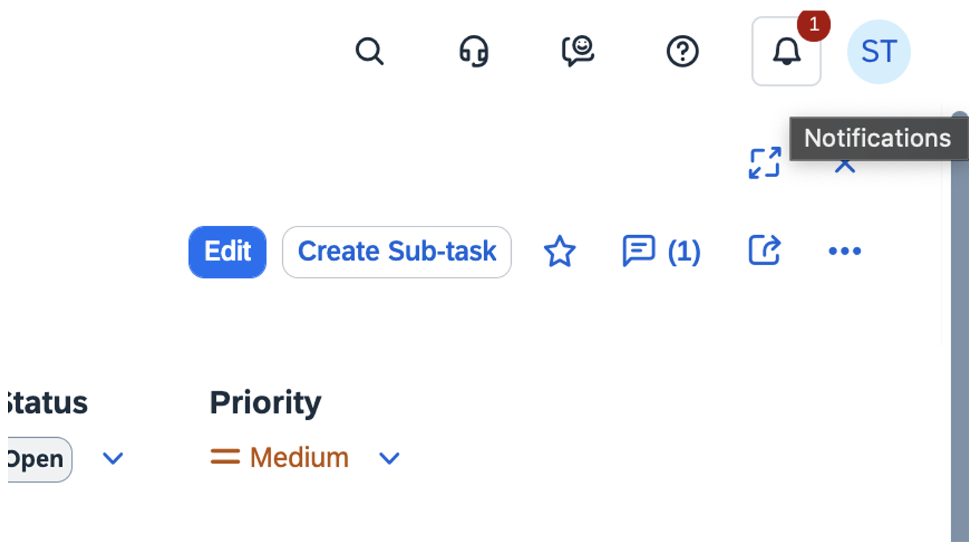Screen dimensions: 980x549
Task: Open the ST user avatar menu
Action: 879,51
